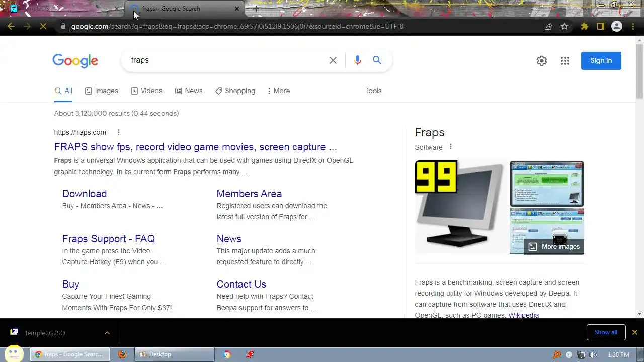This screenshot has width=644, height=362.
Task: Share this page using the share icon
Action: click(x=548, y=26)
